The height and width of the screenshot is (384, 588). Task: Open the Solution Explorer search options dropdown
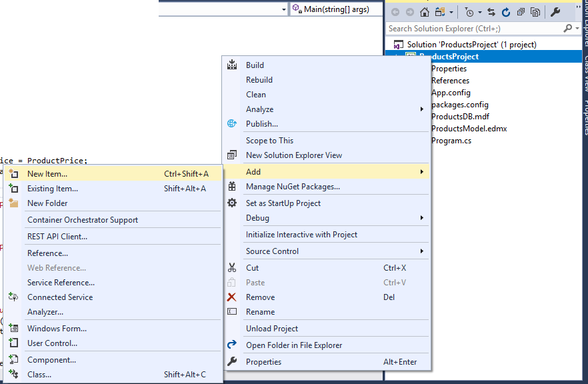pos(577,29)
